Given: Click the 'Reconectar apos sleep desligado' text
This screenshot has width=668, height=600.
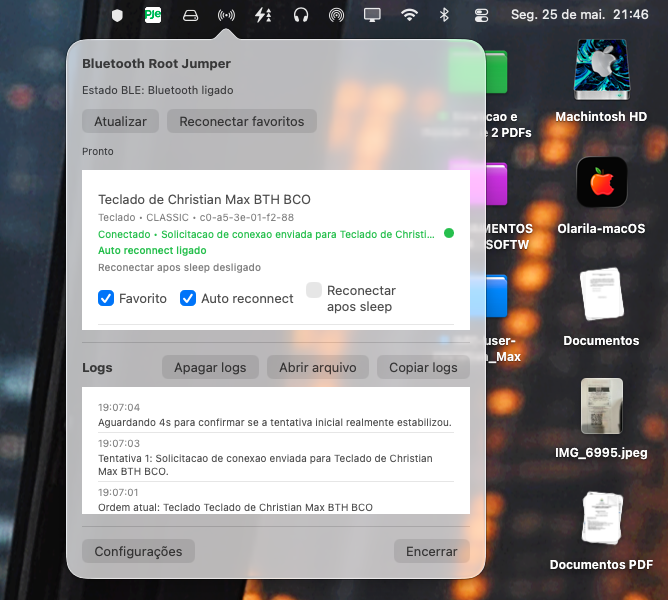Looking at the screenshot, I should (x=179, y=267).
